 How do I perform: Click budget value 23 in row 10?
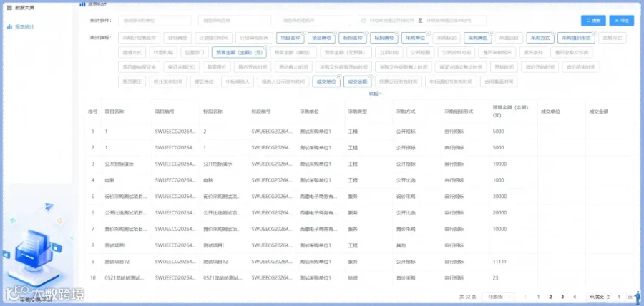tap(495, 277)
